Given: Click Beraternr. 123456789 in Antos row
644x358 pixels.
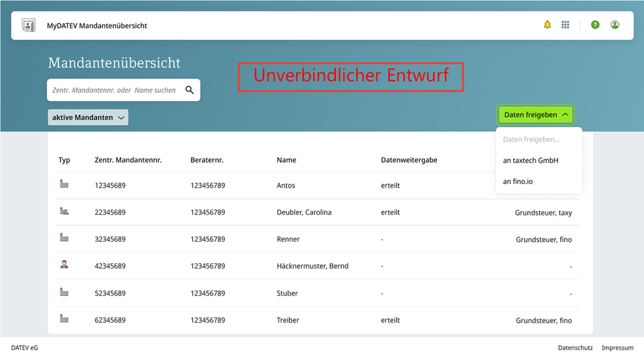Looking at the screenshot, I should 208,185.
